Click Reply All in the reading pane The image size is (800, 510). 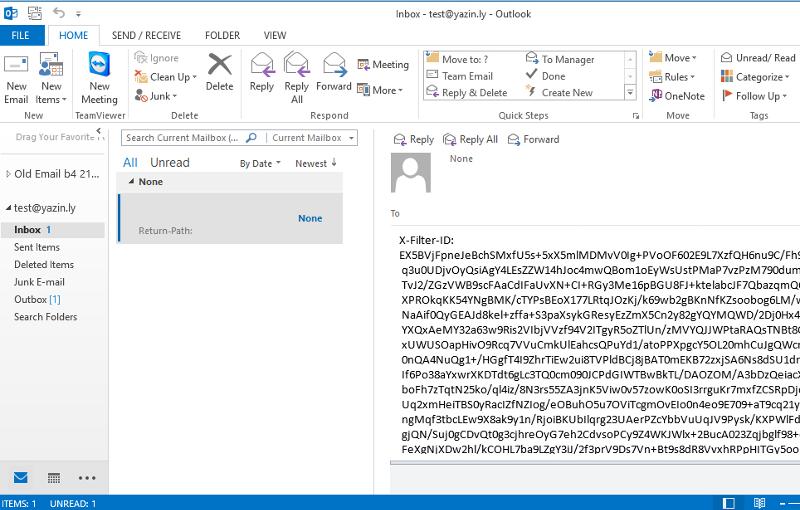470,140
